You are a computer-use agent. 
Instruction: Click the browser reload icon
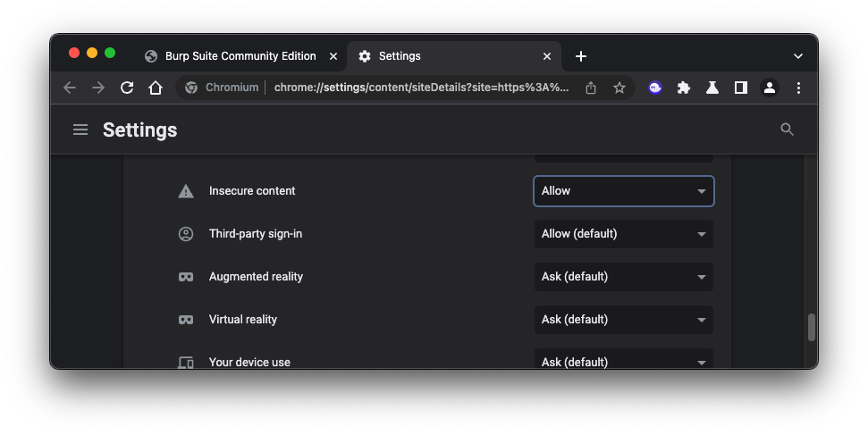127,88
